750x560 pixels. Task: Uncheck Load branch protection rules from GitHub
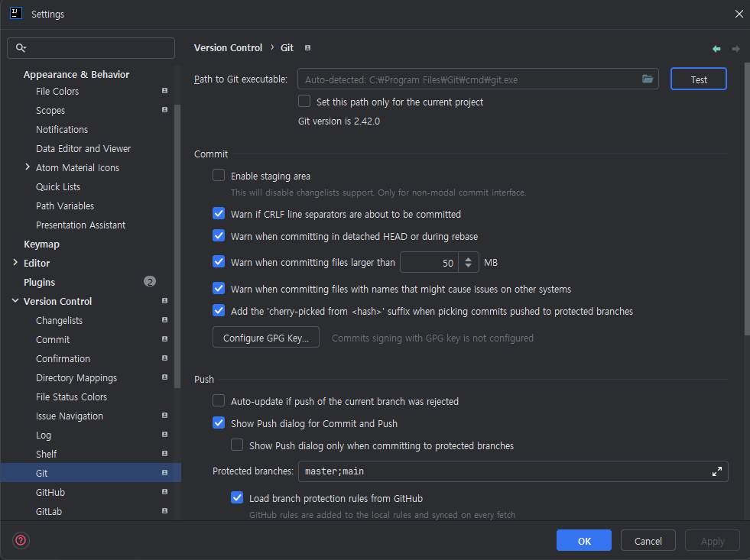point(237,498)
